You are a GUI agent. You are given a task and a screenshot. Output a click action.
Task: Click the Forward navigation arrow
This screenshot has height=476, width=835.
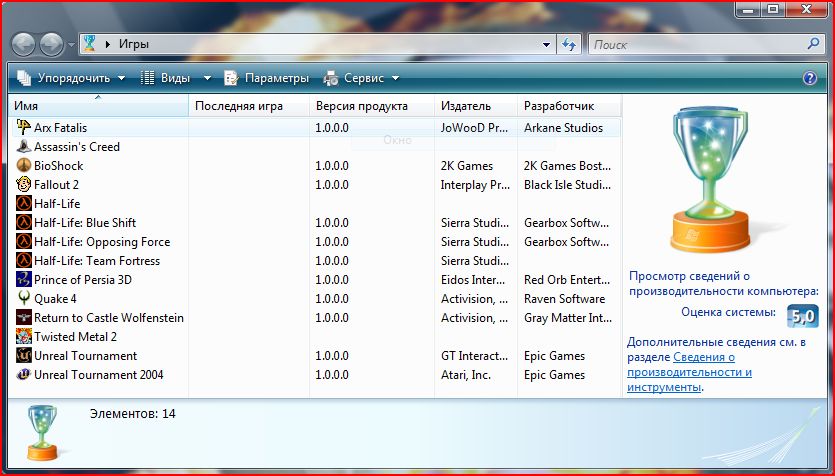[x=52, y=45]
